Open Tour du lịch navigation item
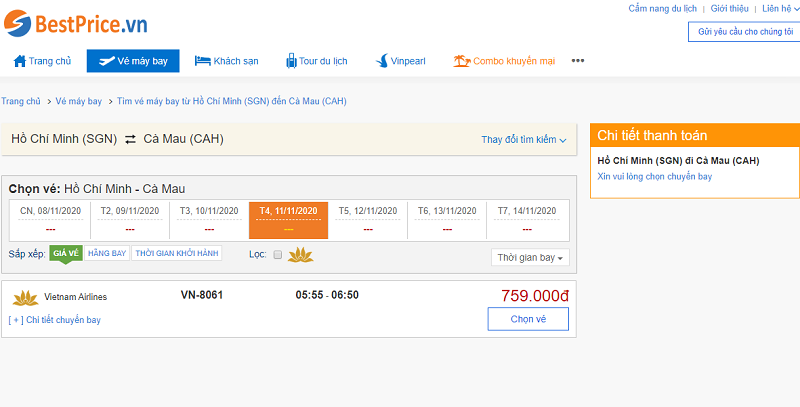 317,61
